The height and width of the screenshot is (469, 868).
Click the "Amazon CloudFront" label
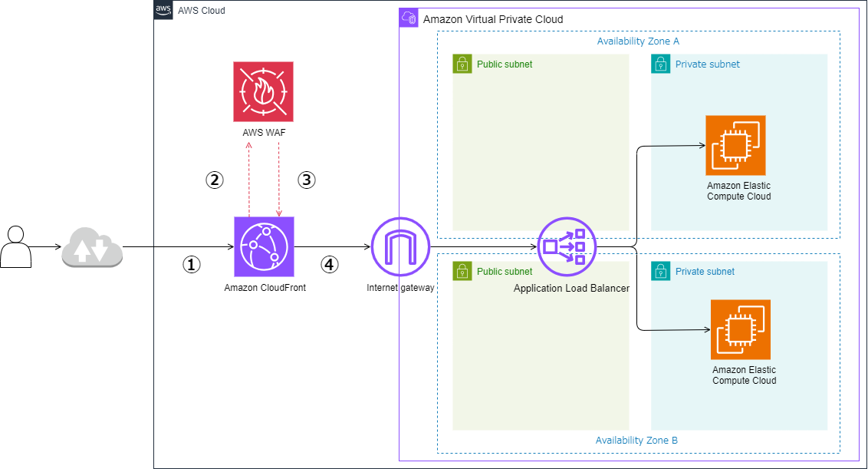(265, 288)
